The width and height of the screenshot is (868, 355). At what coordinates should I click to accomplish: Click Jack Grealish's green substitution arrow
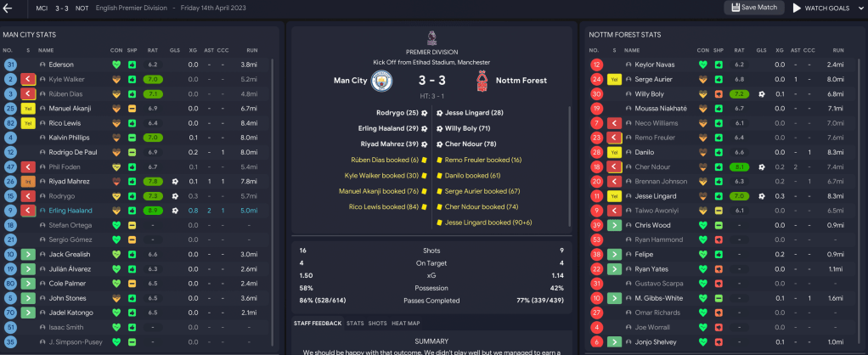(28, 254)
